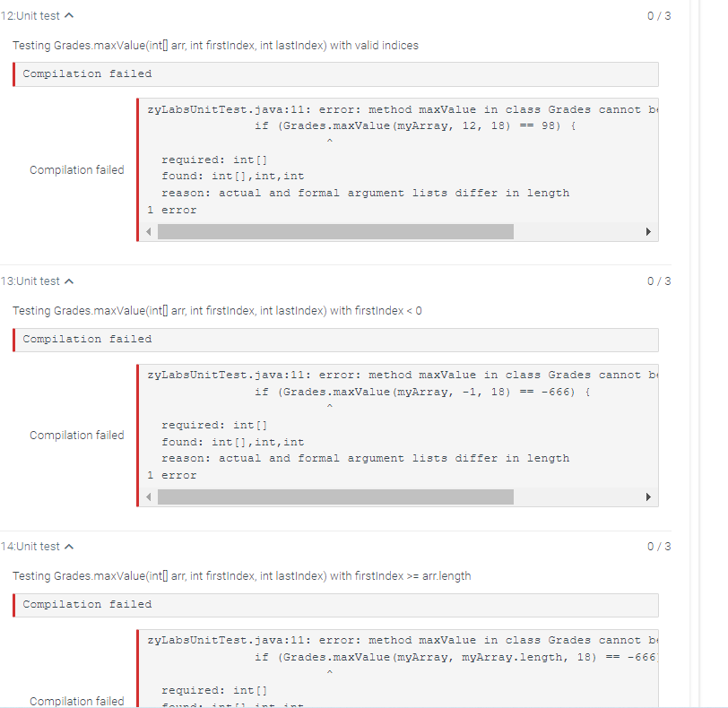Click the right scroll arrow in test 12 output
The image size is (728, 708).
(x=648, y=231)
